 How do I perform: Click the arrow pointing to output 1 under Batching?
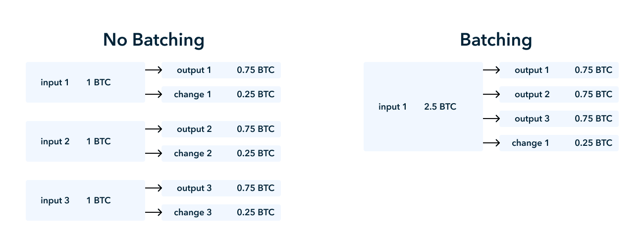[491, 70]
